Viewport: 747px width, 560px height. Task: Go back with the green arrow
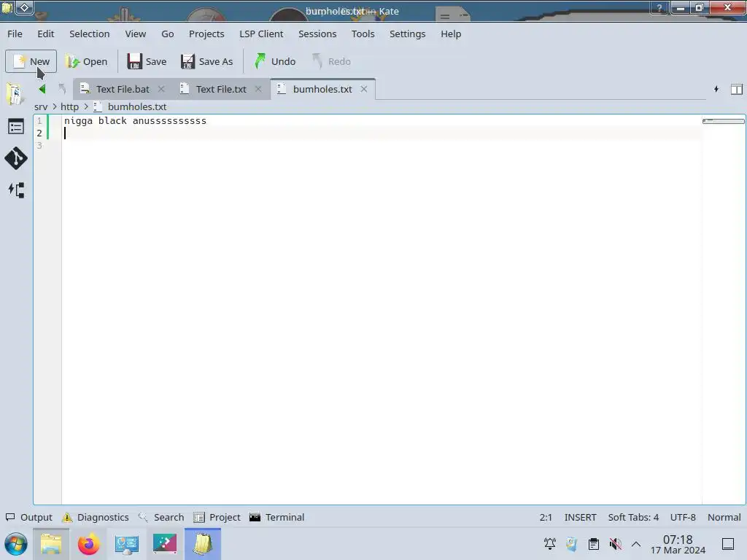[42, 89]
